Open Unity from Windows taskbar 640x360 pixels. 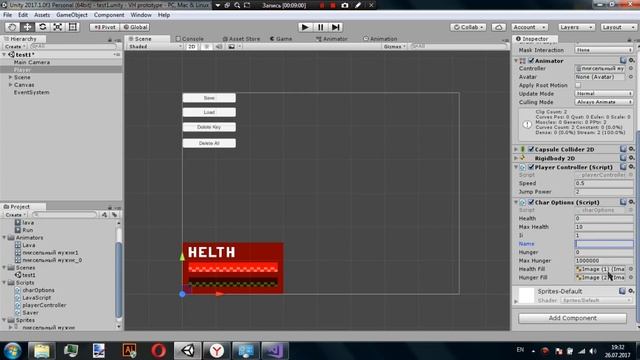pos(188,350)
